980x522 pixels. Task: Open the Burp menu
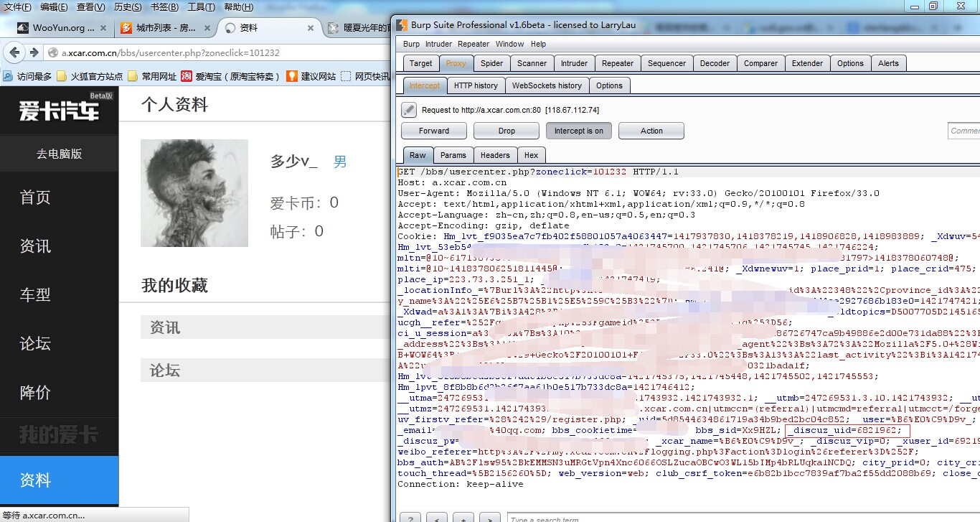(x=411, y=44)
